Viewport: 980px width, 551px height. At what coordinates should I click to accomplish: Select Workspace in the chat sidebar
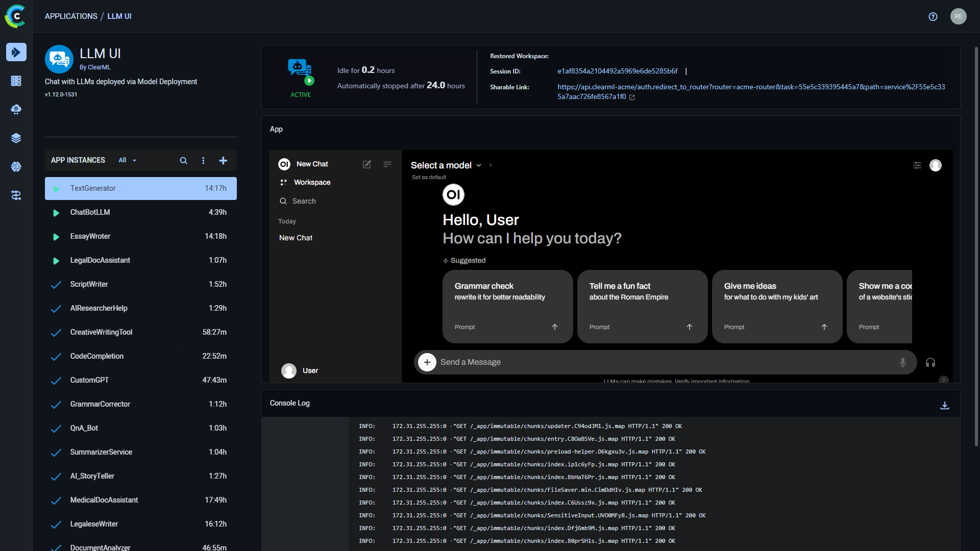click(x=312, y=182)
